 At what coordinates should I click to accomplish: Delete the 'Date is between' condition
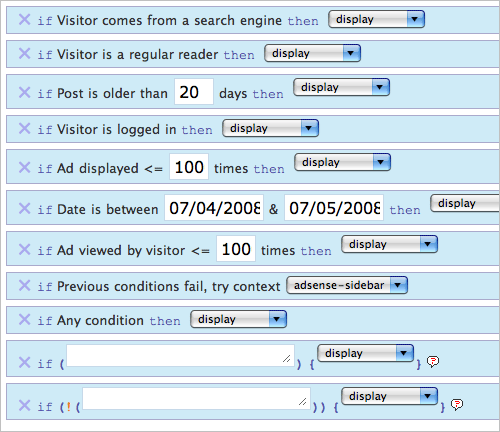coord(24,208)
